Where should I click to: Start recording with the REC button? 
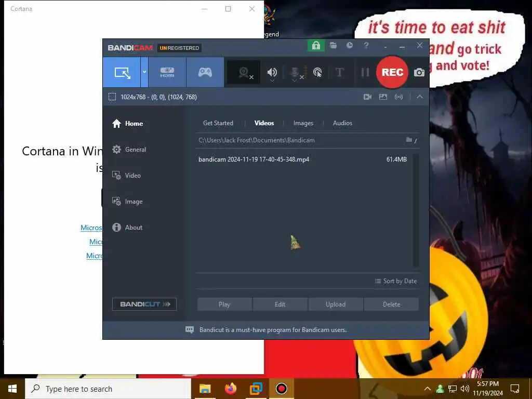[x=392, y=72]
